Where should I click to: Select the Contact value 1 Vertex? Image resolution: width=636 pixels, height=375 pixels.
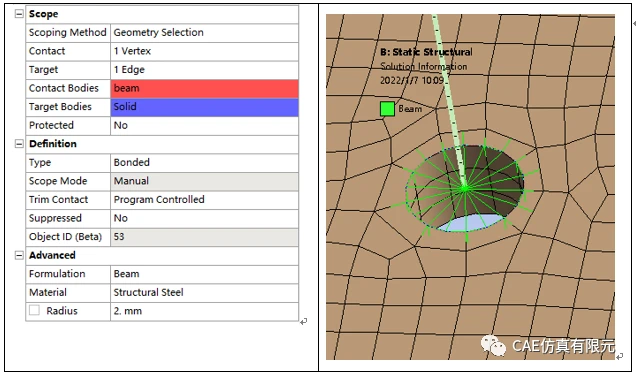pos(204,51)
